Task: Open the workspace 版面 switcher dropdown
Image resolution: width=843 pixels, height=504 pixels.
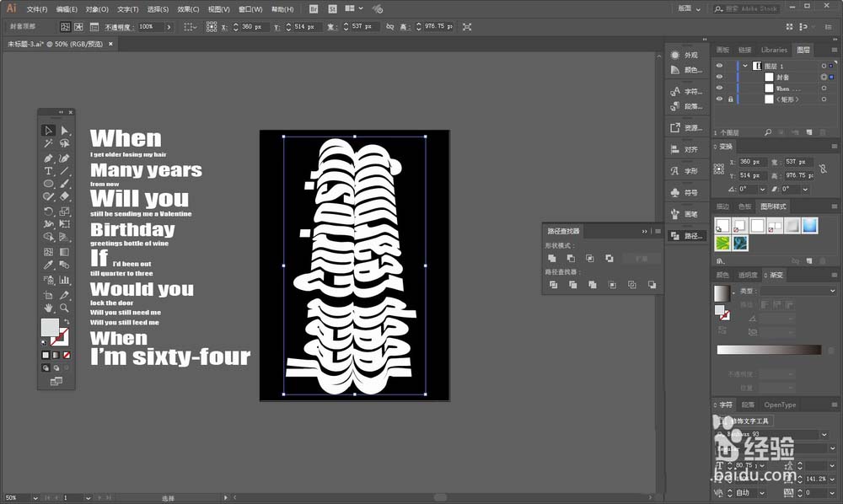Action: coord(690,8)
